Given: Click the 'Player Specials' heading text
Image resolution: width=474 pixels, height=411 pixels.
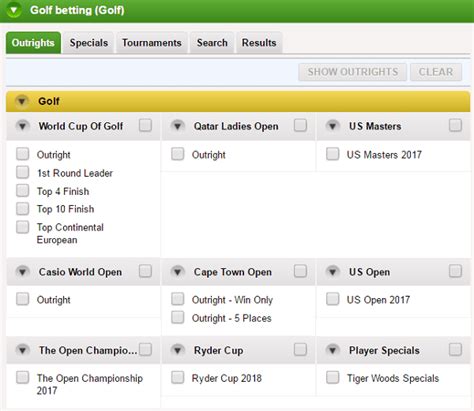Looking at the screenshot, I should pos(384,351).
